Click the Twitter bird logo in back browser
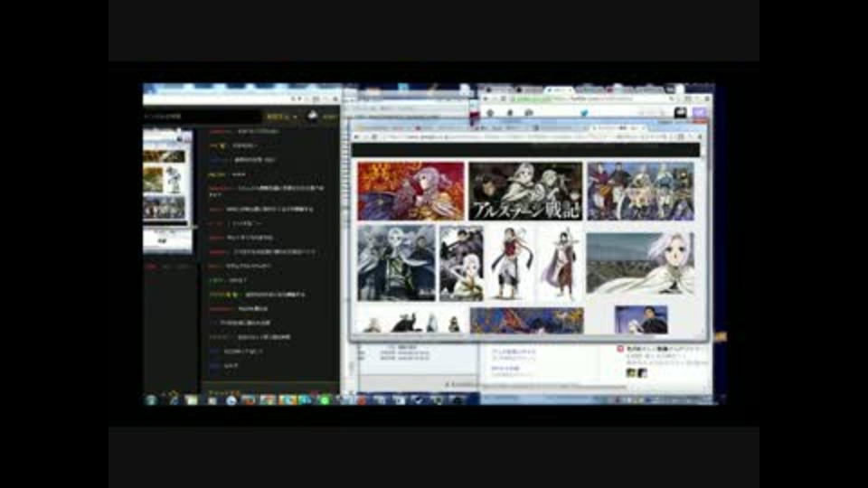The image size is (868, 488). point(584,113)
